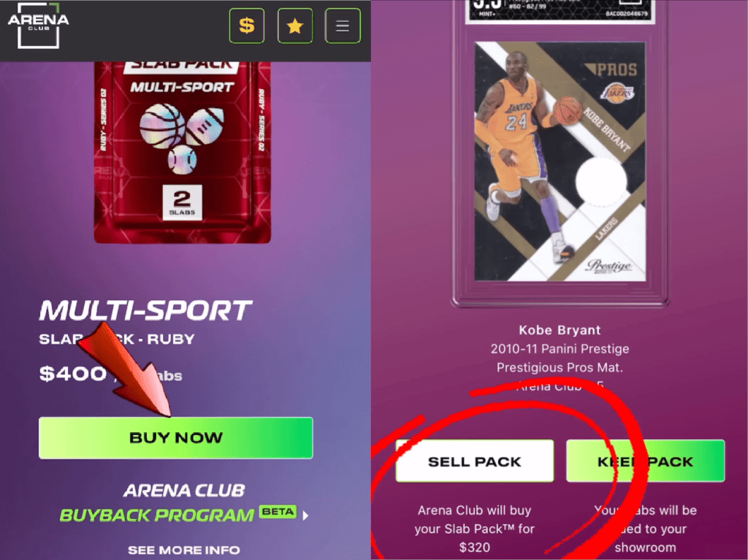Click the Arena Club logo
The height and width of the screenshot is (560, 748).
[x=38, y=26]
